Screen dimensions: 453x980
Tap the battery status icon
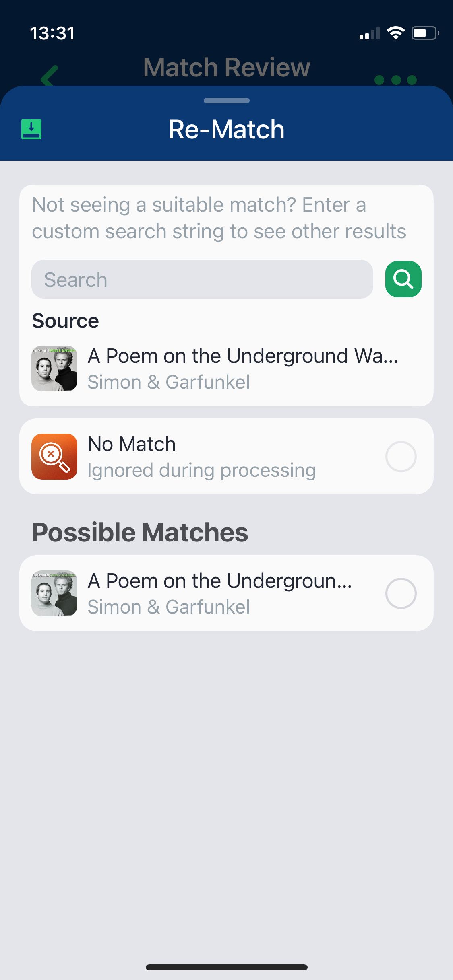[x=424, y=33]
